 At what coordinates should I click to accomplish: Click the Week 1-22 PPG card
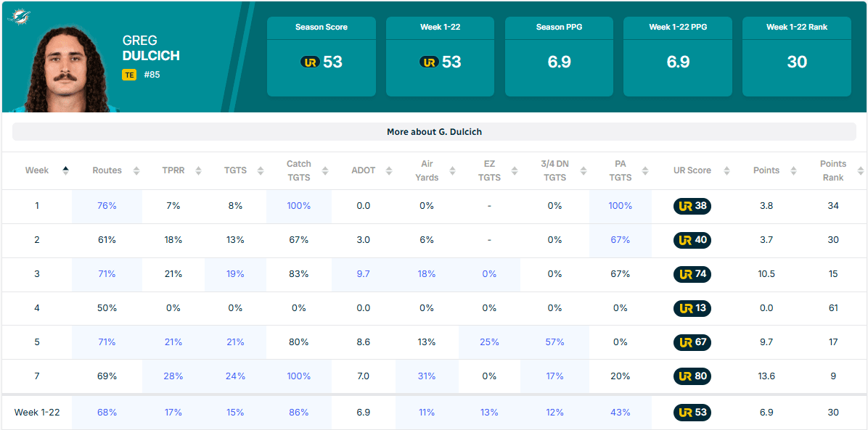tap(678, 57)
